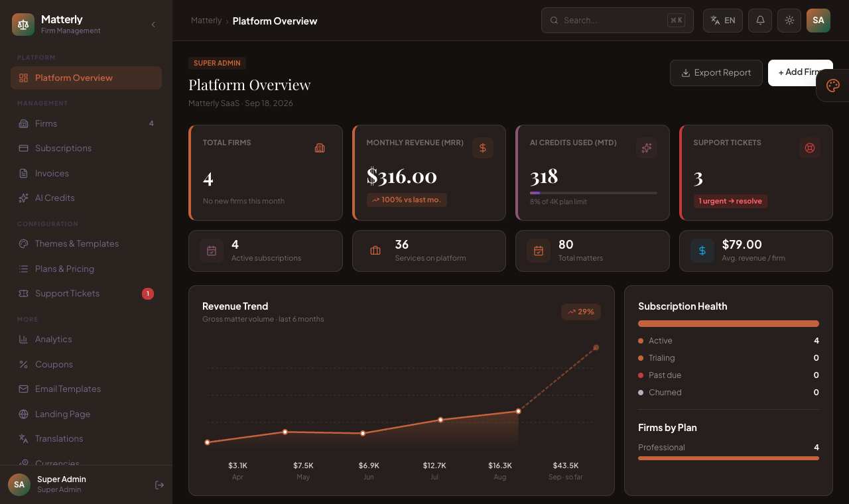Open Coupons in the sidebar
This screenshot has width=849, height=504.
(x=86, y=364)
